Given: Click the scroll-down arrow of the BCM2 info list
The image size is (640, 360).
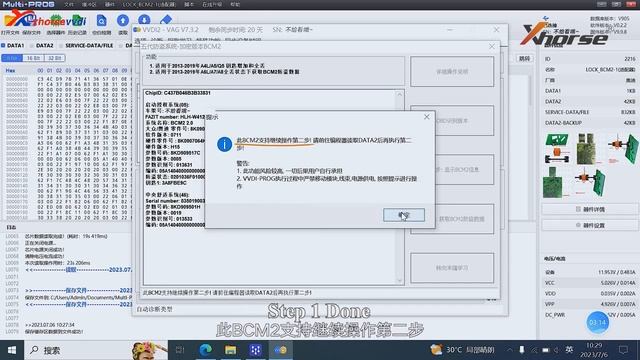Looking at the screenshot, I should point(399,280).
